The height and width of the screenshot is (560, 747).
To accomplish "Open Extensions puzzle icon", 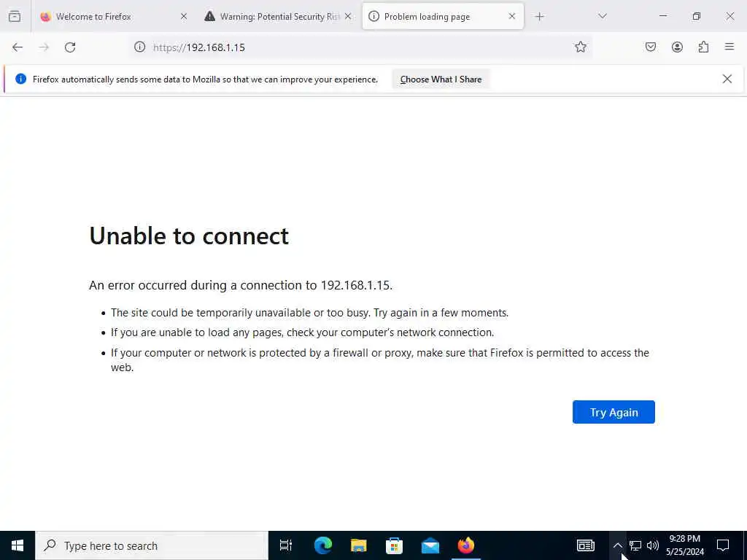I will 703,47.
